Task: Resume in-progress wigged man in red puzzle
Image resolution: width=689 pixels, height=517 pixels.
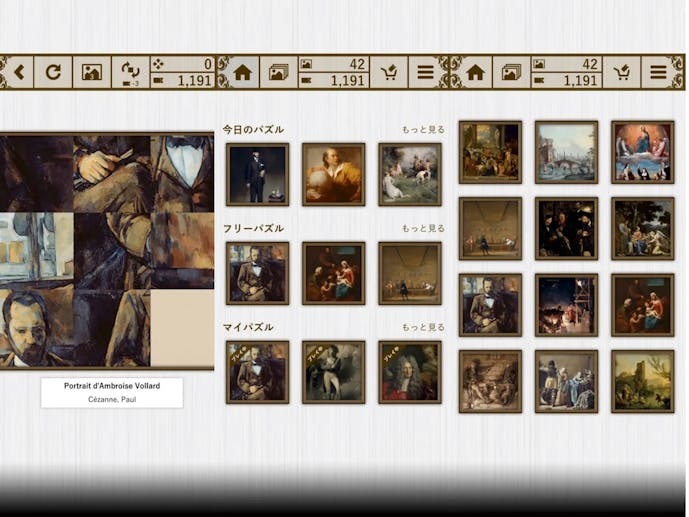Action: pos(410,372)
